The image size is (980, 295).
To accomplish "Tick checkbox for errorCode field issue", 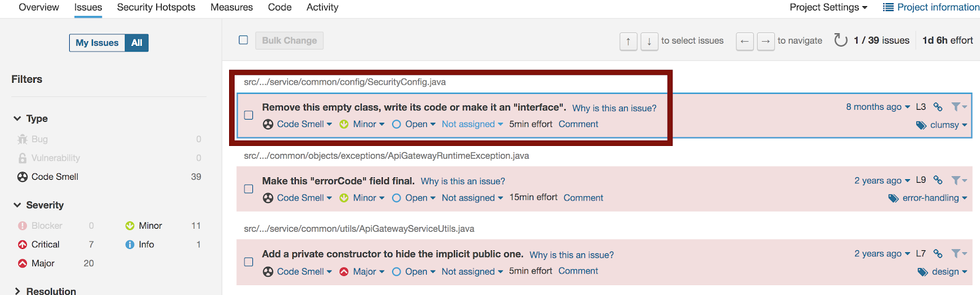I will [249, 189].
